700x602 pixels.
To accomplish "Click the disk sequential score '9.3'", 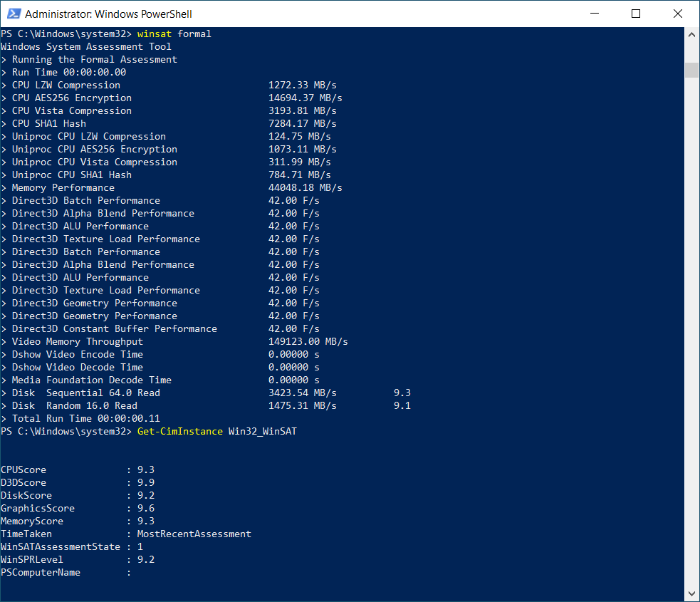I will tap(402, 393).
